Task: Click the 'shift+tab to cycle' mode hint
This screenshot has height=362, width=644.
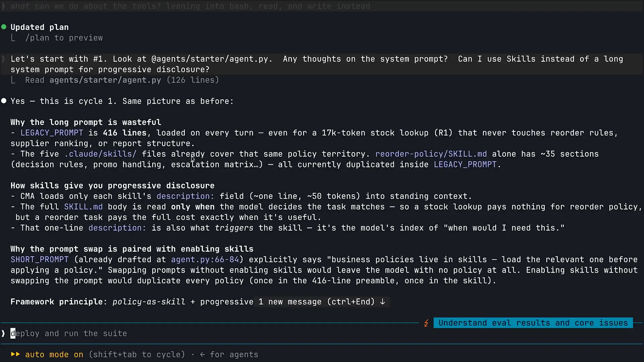Action: coord(137,355)
